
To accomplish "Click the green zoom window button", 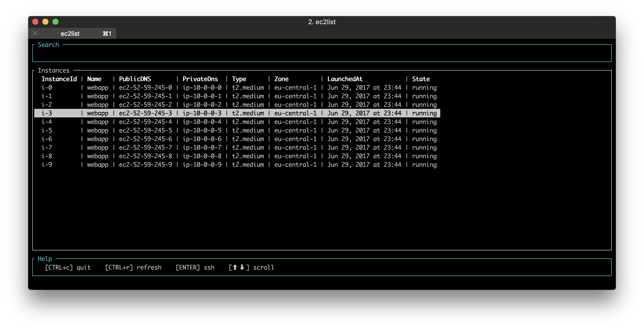I will click(55, 22).
